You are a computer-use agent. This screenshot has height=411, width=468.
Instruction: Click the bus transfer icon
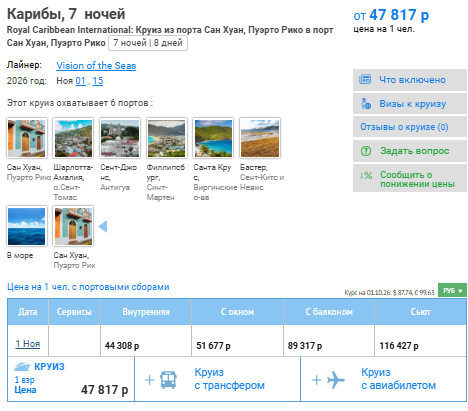(x=168, y=380)
